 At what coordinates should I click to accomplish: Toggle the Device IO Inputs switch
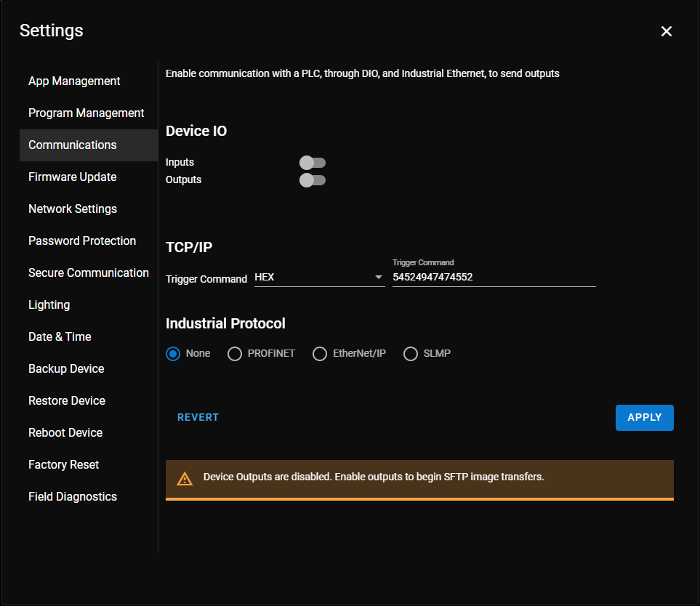pyautogui.click(x=312, y=163)
